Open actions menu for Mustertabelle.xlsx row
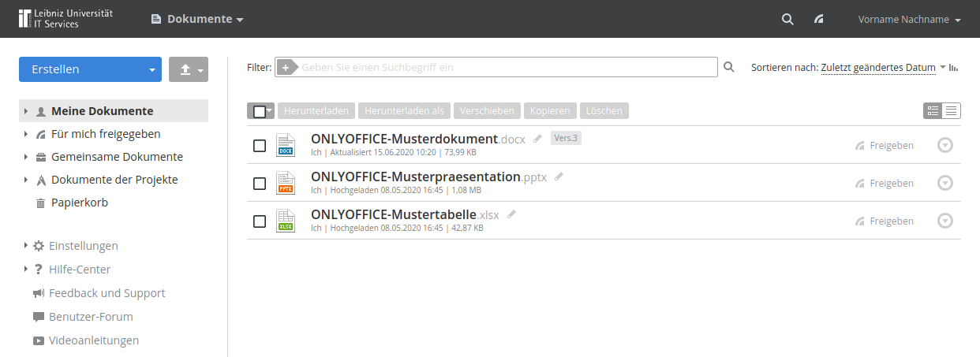980x357 pixels. [x=945, y=221]
